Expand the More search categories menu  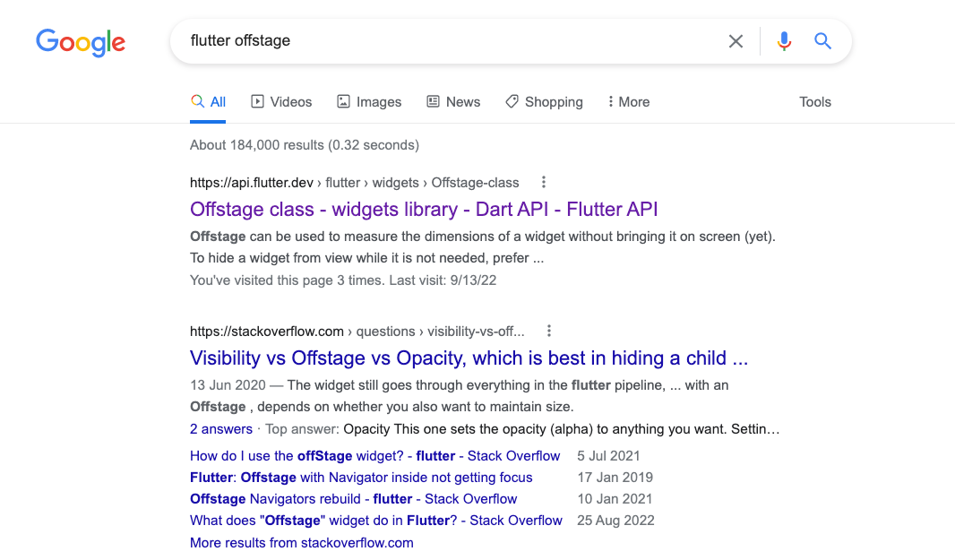[x=629, y=102]
